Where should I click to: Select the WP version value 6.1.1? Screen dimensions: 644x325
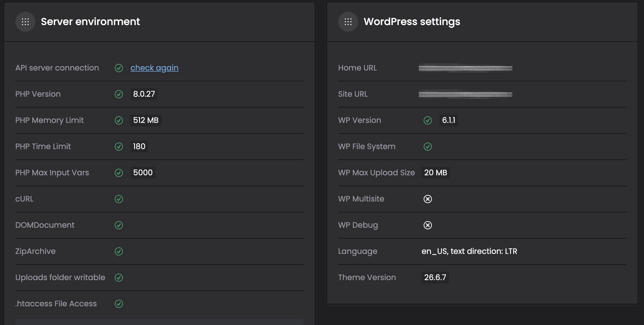pyautogui.click(x=449, y=120)
